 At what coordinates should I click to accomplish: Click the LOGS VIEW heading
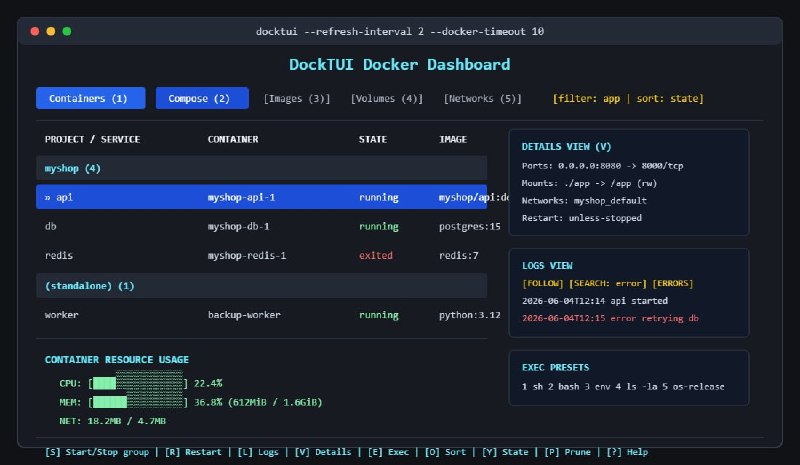(x=547, y=266)
